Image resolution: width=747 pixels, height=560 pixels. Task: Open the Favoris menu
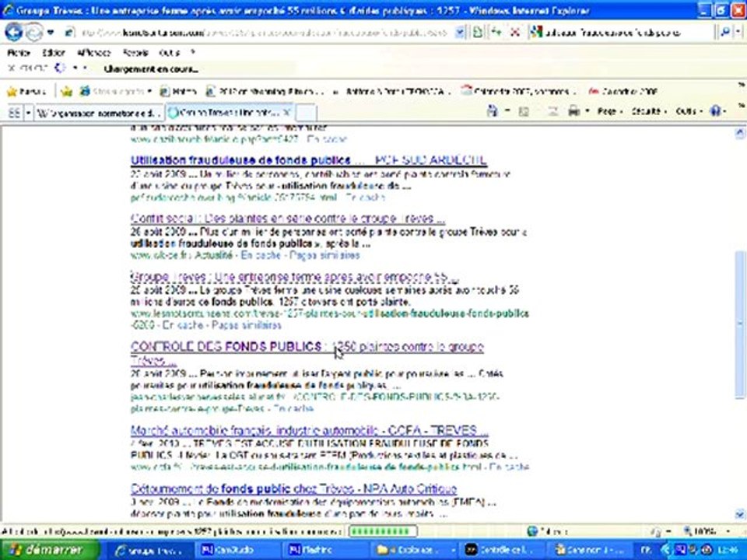[x=135, y=53]
